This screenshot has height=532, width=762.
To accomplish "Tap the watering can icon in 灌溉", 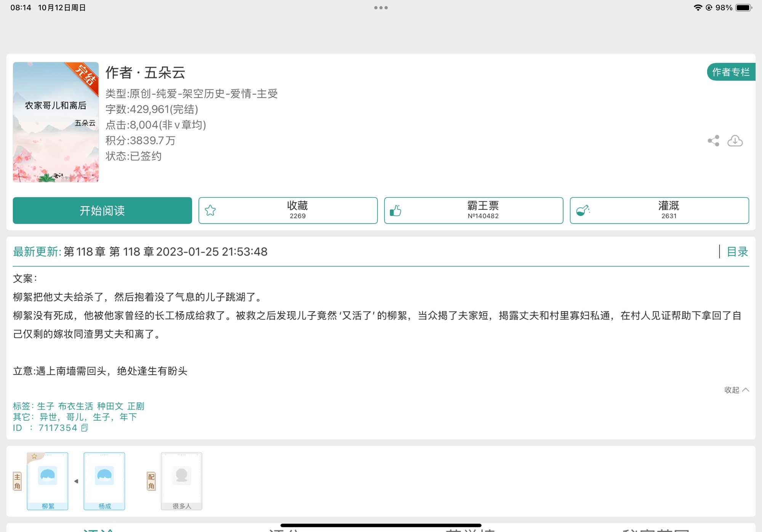I will click(582, 211).
